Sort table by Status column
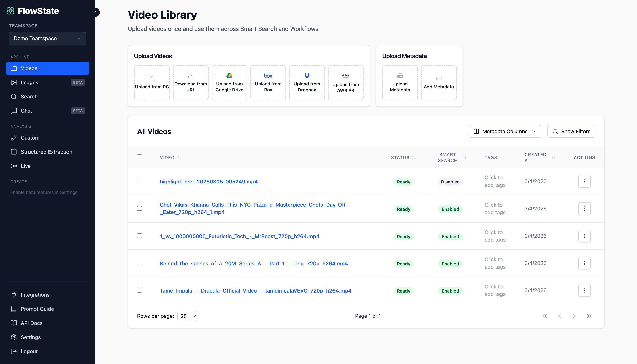637x364 pixels. point(403,157)
